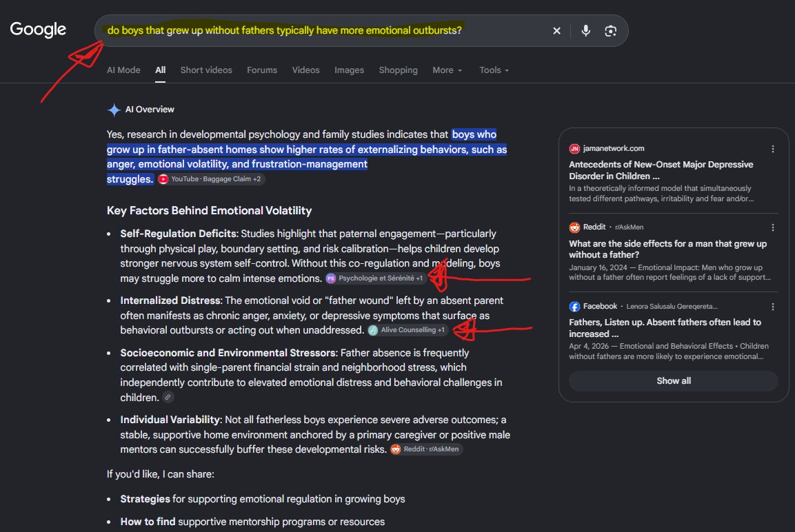Open Psychologie et Sérénité +1 source chip

(375, 278)
